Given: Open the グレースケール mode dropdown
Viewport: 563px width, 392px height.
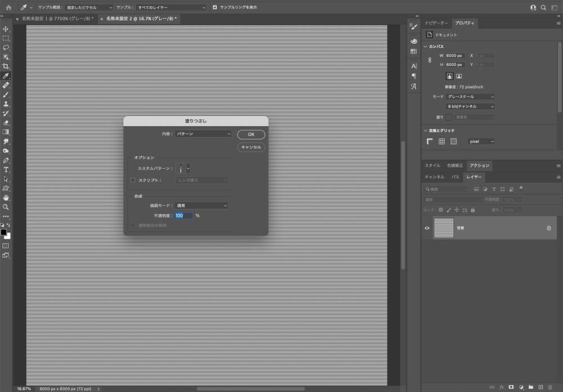Looking at the screenshot, I should 470,97.
